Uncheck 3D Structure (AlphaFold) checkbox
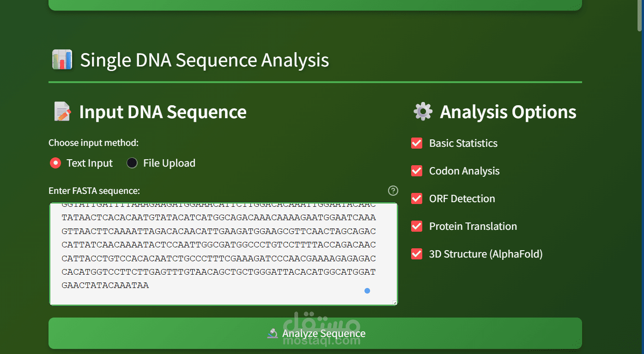The width and height of the screenshot is (644, 354). coord(417,254)
